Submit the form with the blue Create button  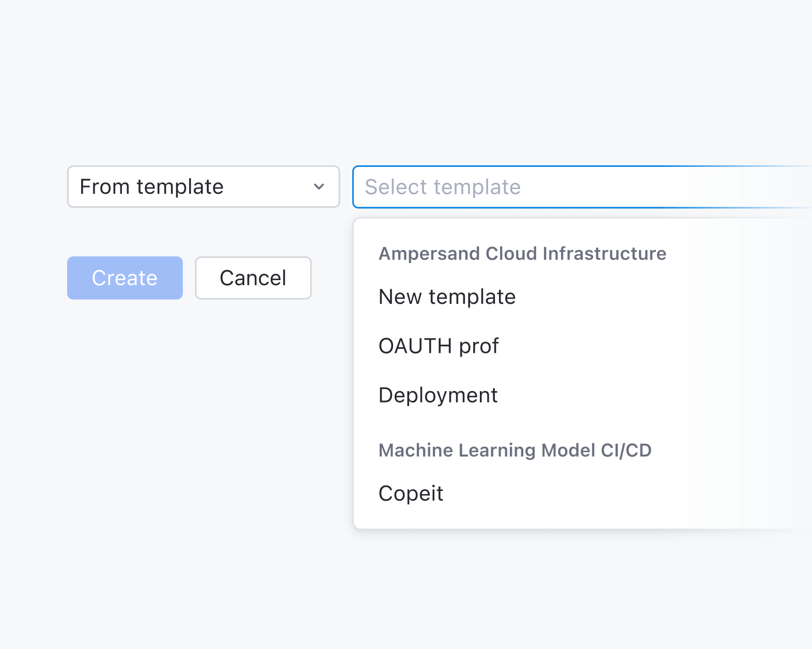click(125, 278)
